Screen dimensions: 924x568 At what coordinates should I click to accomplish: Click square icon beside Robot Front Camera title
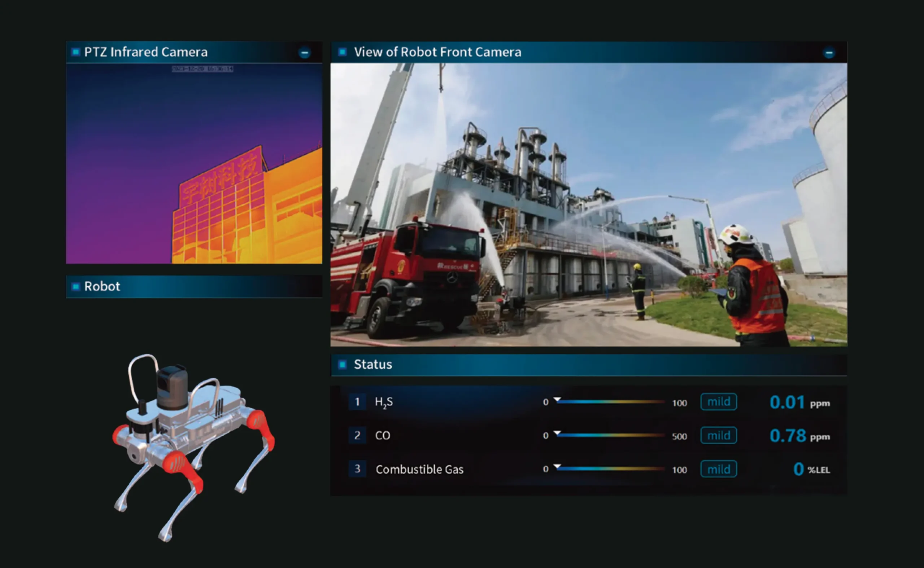342,52
